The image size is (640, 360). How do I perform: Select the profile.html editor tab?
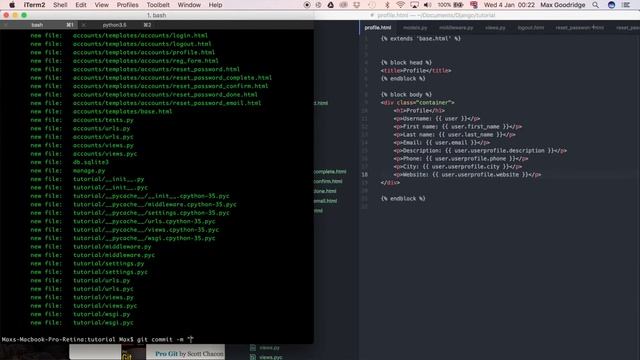(378, 27)
